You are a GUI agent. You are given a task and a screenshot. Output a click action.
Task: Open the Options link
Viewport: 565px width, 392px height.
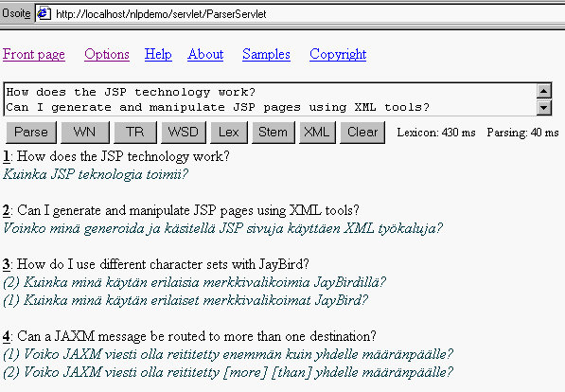(107, 55)
